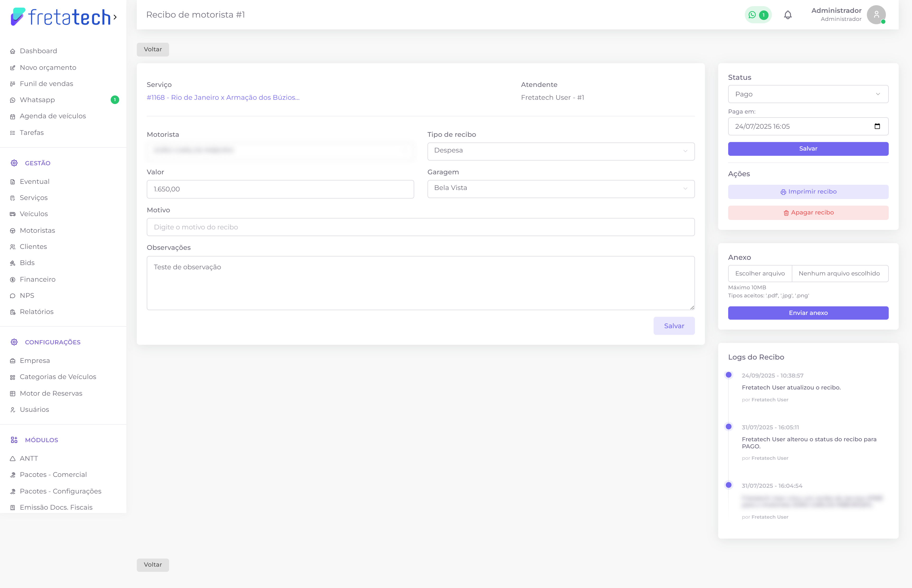Save the status with purple Salvar button

[808, 149]
